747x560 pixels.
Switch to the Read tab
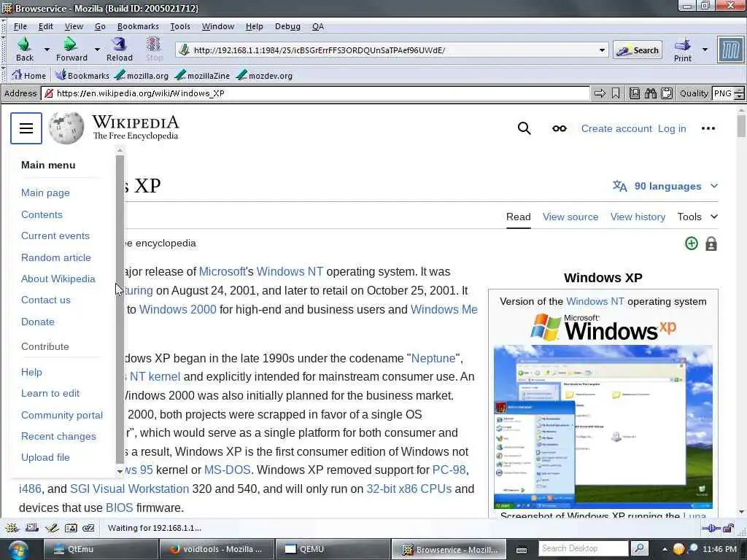point(519,217)
